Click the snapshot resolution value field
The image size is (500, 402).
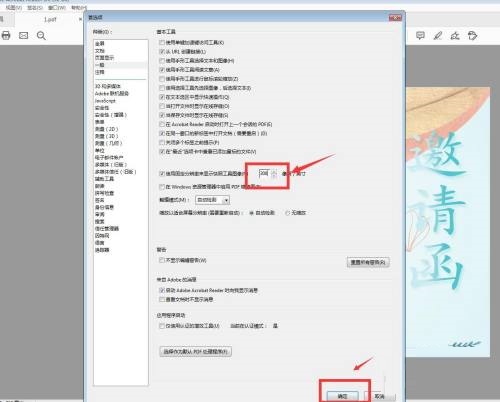264,173
